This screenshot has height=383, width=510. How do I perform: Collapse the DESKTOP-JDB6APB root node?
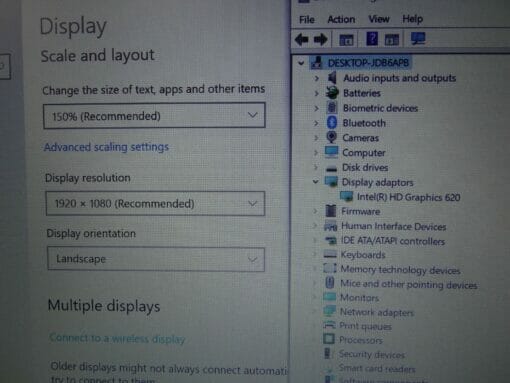301,63
